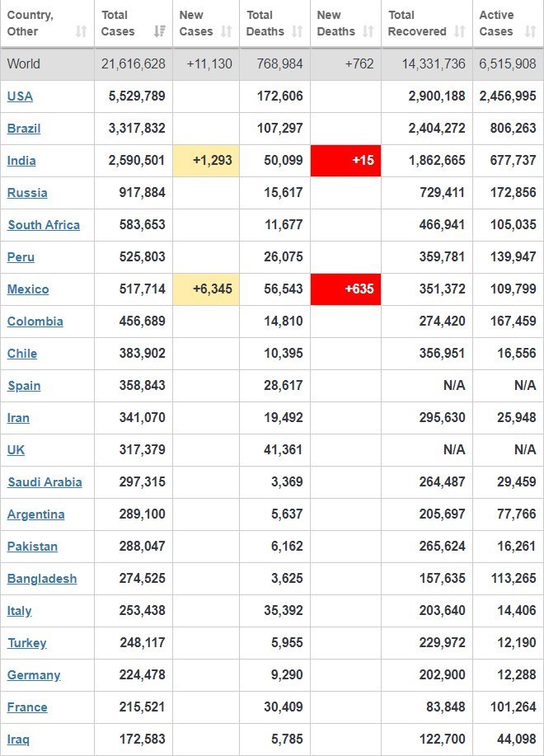
Task: Click Mexico's red +635 new deaths cell
Action: tap(346, 289)
